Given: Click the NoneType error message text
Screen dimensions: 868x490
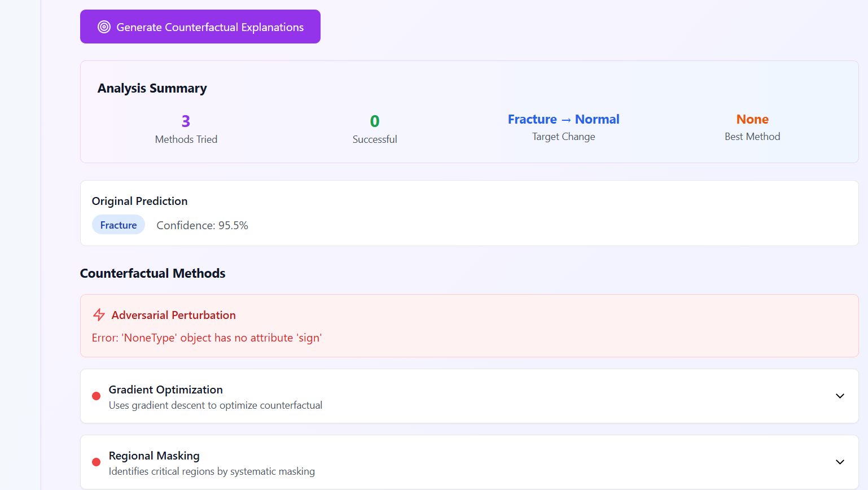Looking at the screenshot, I should (x=207, y=338).
